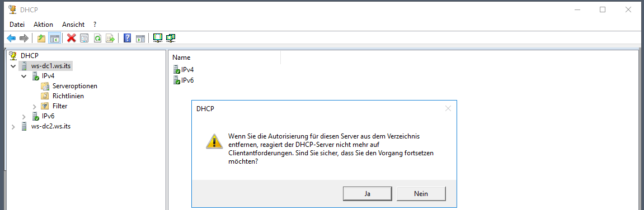Confirm removal with the Ja button
Screen dimensions: 644x210
point(368,194)
